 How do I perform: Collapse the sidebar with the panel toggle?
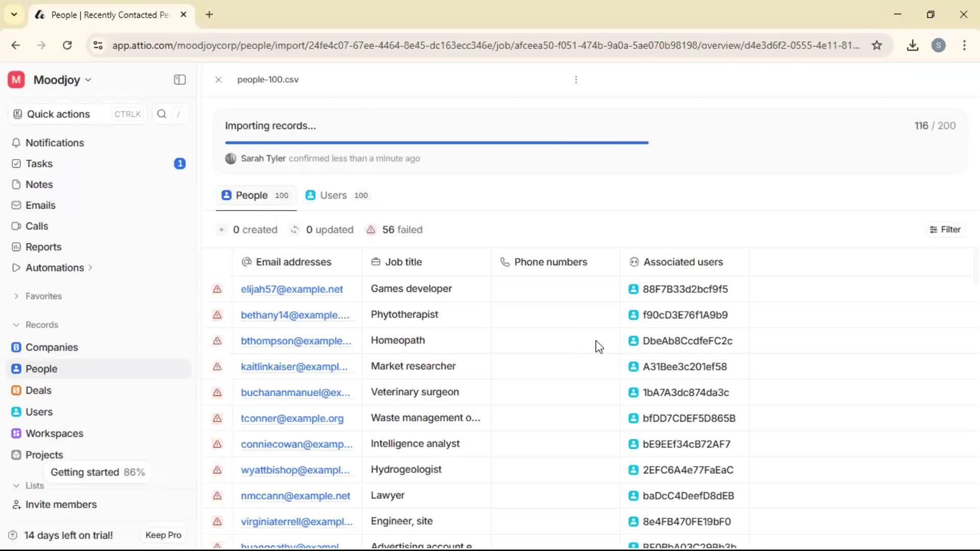(x=179, y=80)
